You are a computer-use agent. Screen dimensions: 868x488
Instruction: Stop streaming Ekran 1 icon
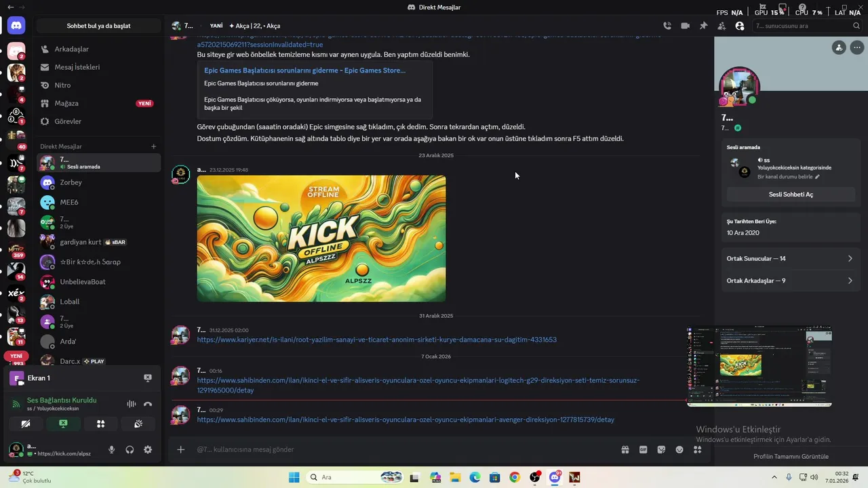point(148,378)
